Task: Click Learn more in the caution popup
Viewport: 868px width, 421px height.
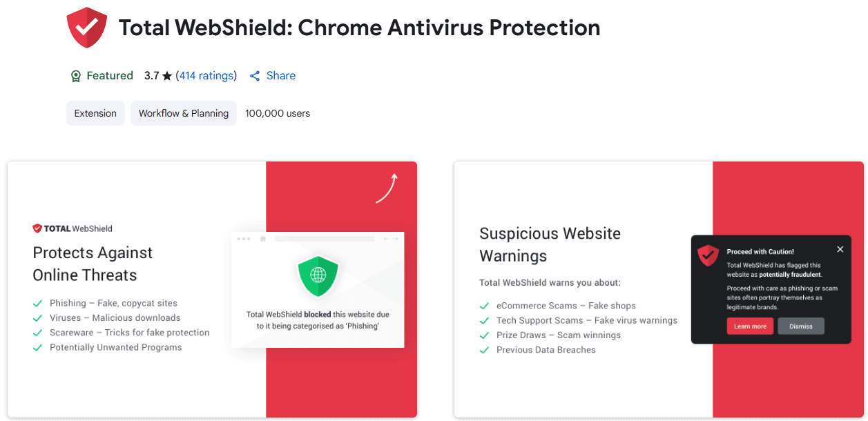Action: point(750,326)
